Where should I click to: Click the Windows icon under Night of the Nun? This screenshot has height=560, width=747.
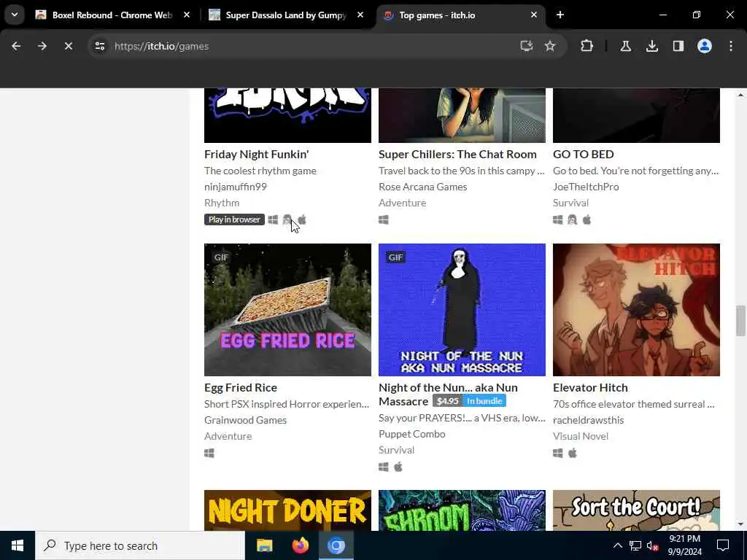coord(384,467)
